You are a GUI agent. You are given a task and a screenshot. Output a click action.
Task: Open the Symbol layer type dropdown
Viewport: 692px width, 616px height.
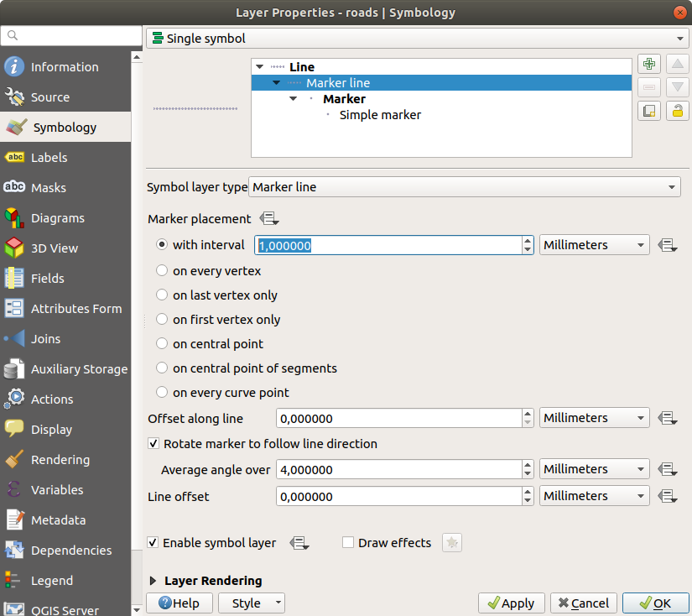(x=465, y=187)
